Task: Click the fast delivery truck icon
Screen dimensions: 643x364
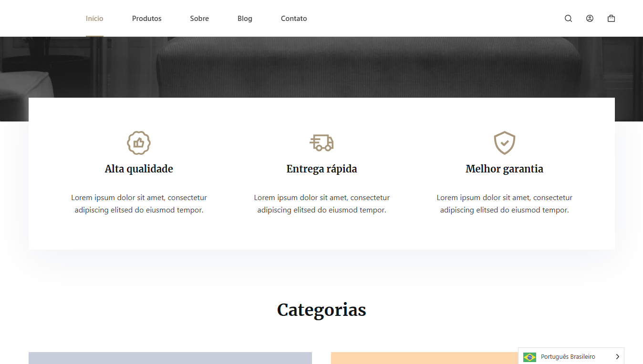Action: point(321,142)
